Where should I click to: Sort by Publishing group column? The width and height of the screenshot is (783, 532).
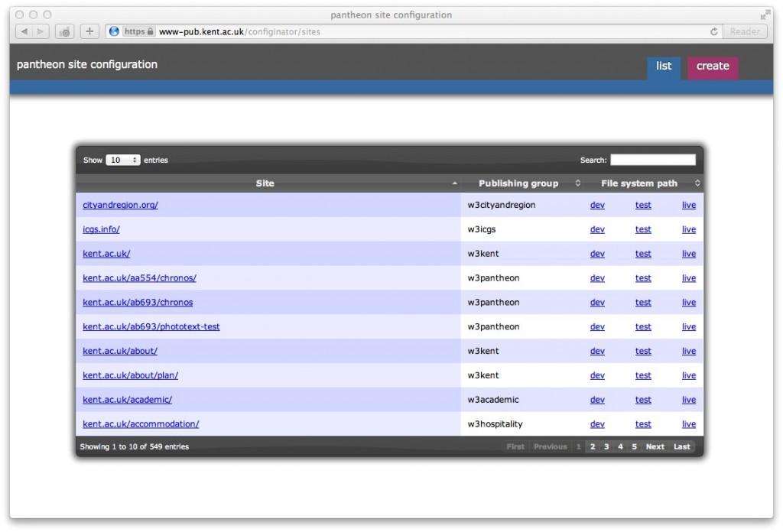pyautogui.click(x=518, y=183)
